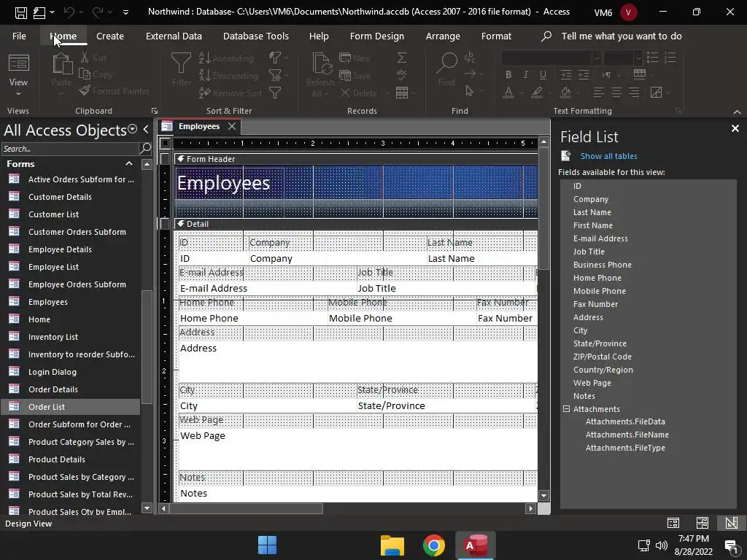Image resolution: width=747 pixels, height=560 pixels.
Task: Click the Find magnifier icon
Action: click(x=446, y=63)
